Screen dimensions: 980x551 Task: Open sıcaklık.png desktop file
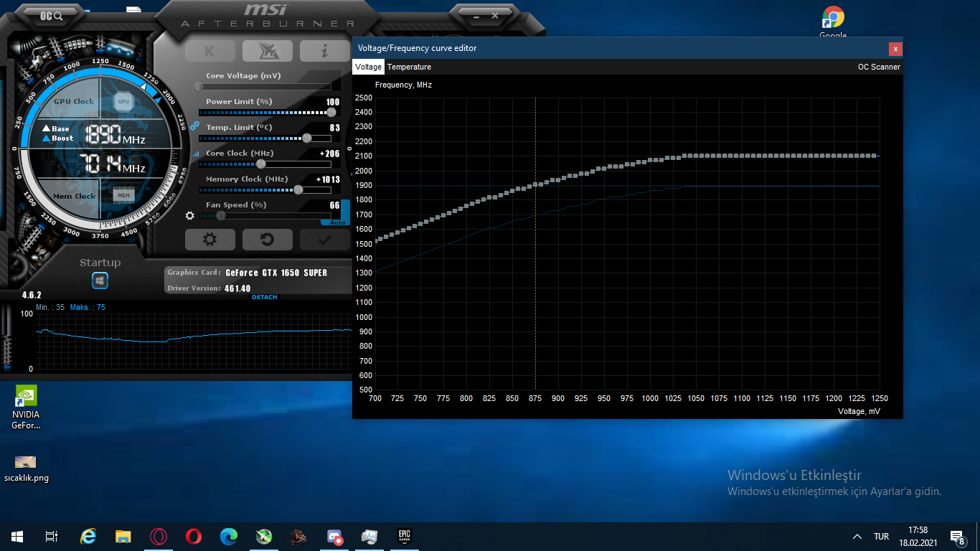click(26, 468)
